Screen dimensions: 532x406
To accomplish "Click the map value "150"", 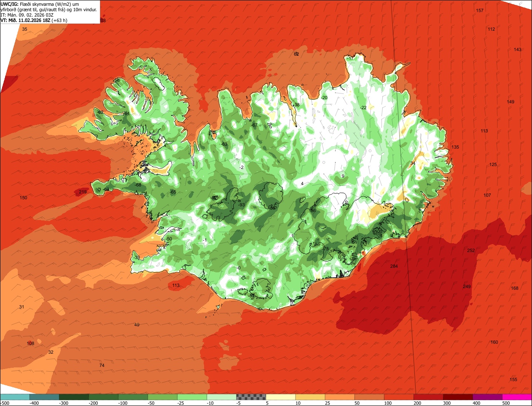I will coord(23,198).
